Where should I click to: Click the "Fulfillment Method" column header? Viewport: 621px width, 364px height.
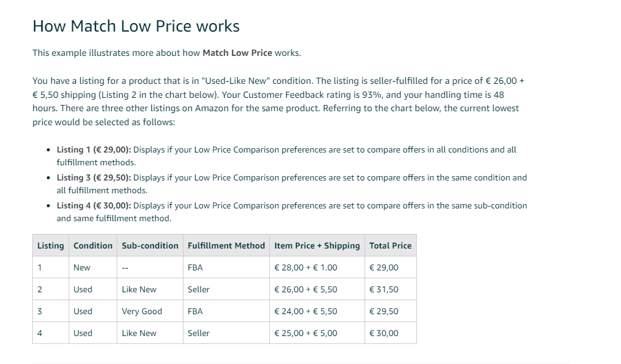226,246
